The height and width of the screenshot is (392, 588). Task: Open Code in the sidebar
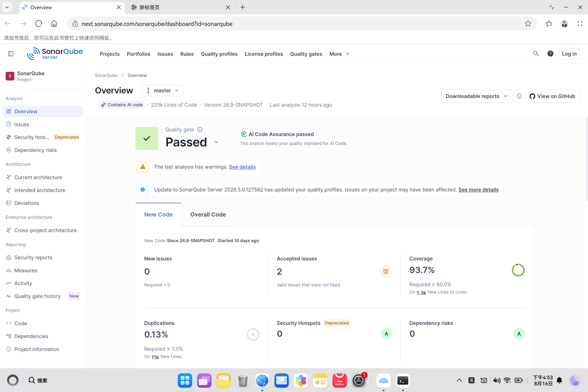(43, 323)
